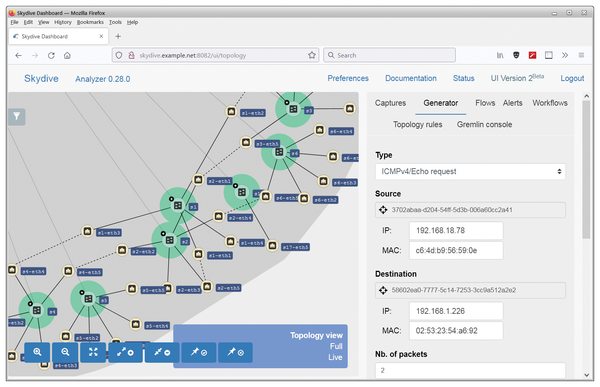600x387 pixels.
Task: Click the right panel vertical scrollbar
Action: point(586,170)
